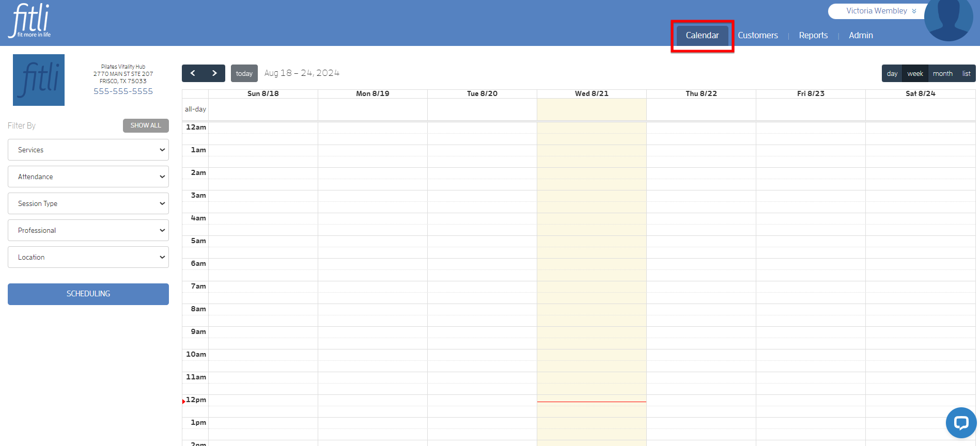This screenshot has height=446, width=980.
Task: Expand the Attendance filter dropdown
Action: click(x=88, y=177)
